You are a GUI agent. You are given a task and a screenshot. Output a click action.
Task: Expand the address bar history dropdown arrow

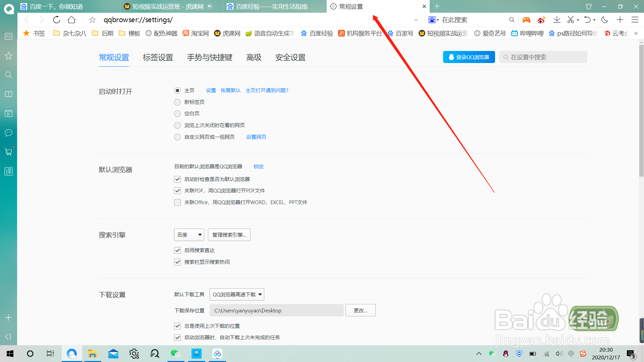(416, 20)
